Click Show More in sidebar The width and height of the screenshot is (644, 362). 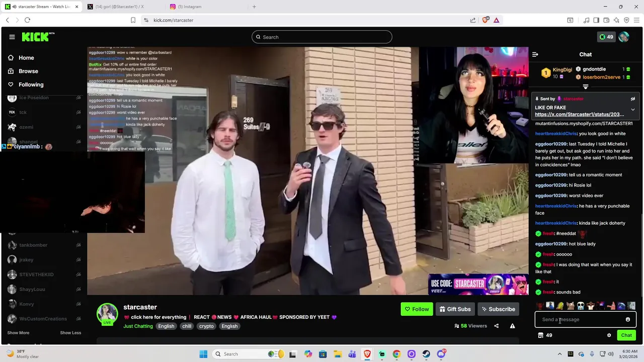click(x=18, y=333)
